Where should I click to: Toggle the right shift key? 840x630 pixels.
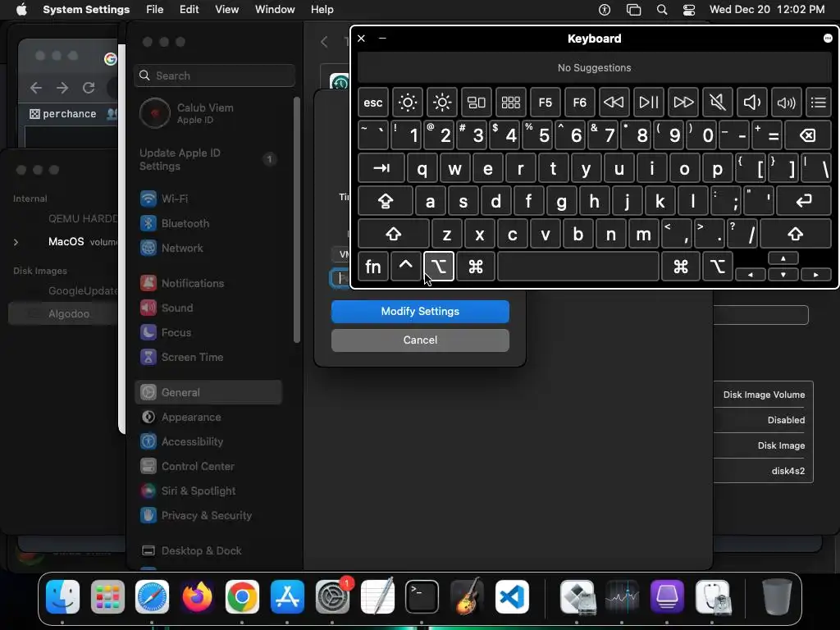point(796,234)
